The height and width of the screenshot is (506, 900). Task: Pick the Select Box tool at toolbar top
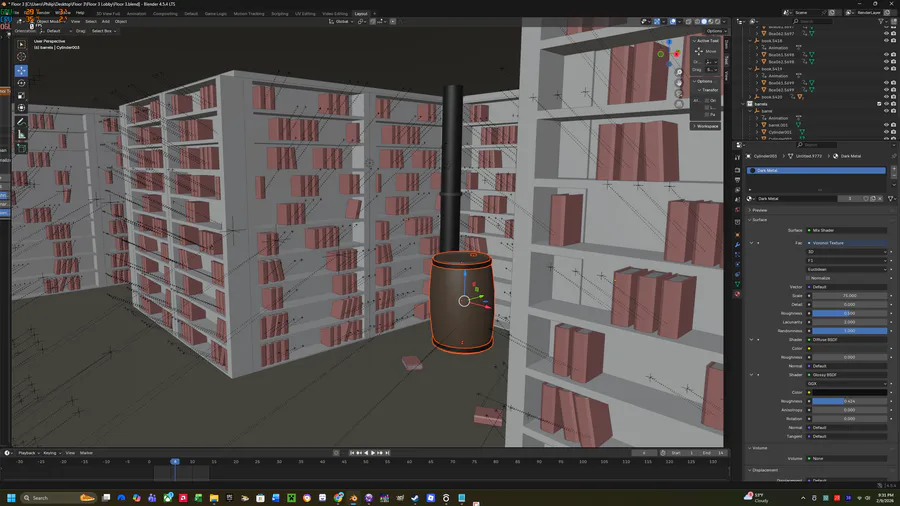tap(21, 44)
